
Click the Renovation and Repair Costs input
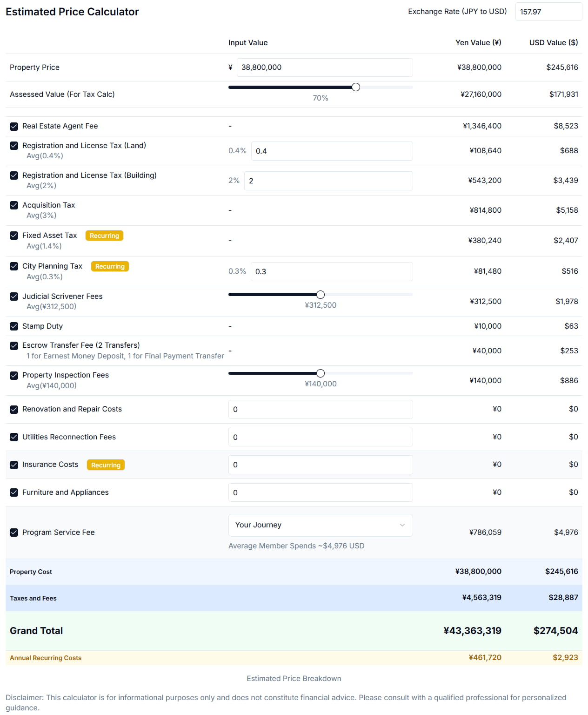coord(320,410)
